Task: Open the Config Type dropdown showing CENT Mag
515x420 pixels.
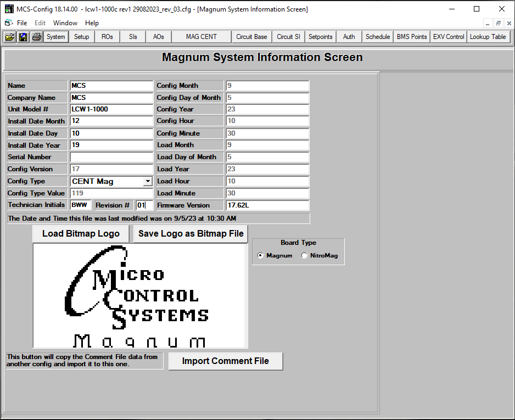Action: click(x=148, y=181)
